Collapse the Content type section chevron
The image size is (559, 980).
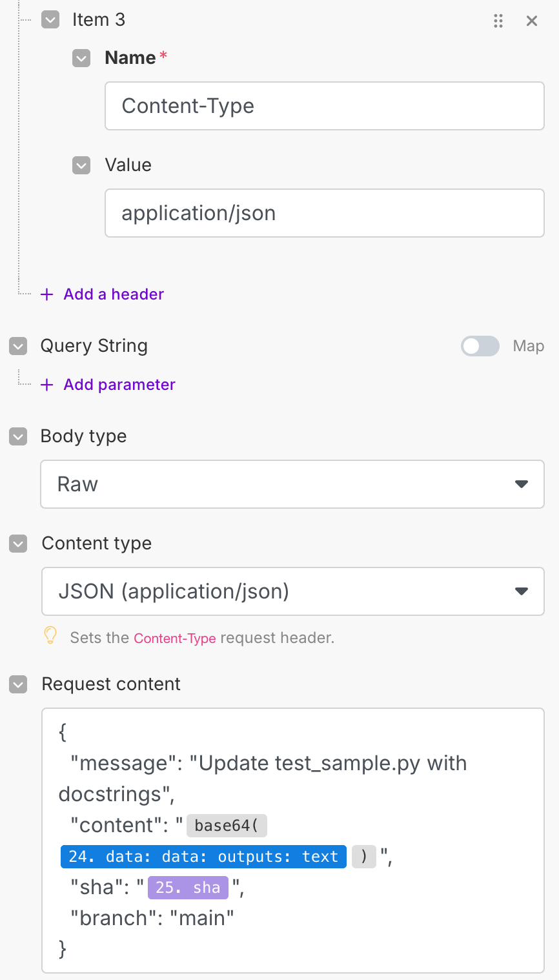[x=18, y=544]
